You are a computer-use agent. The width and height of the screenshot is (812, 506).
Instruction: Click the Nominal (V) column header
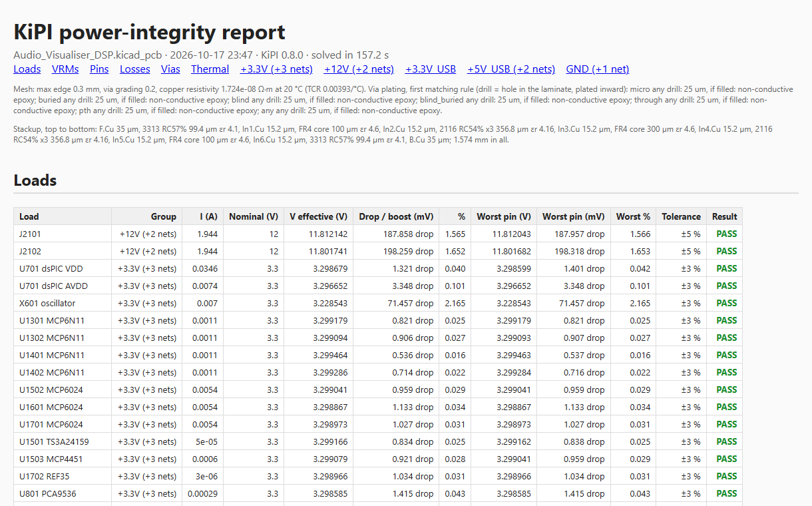254,216
